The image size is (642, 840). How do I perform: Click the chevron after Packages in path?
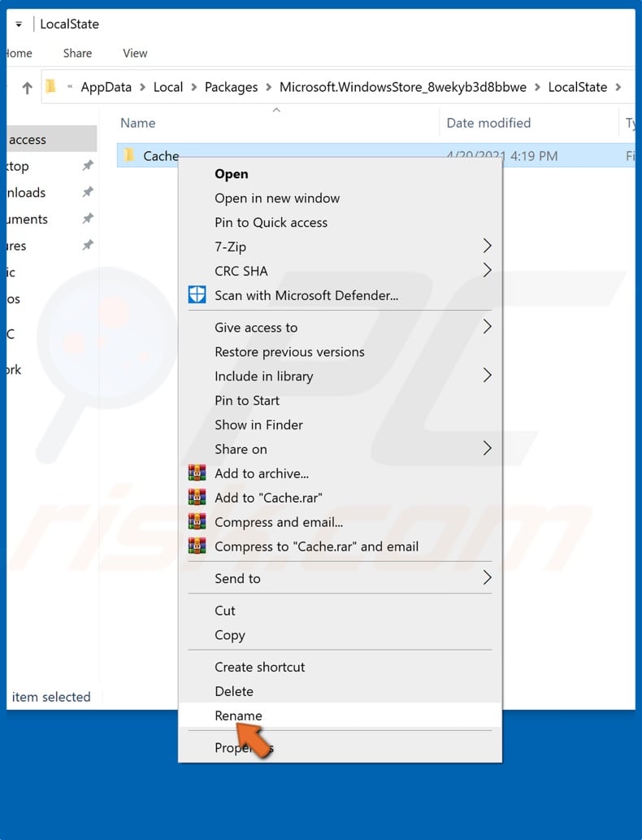point(268,87)
